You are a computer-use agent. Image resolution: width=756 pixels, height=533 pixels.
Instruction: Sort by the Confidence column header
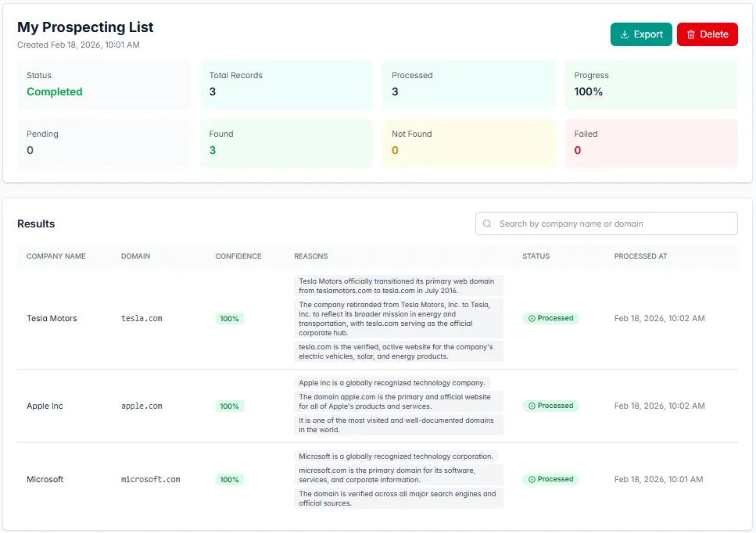pyautogui.click(x=238, y=256)
